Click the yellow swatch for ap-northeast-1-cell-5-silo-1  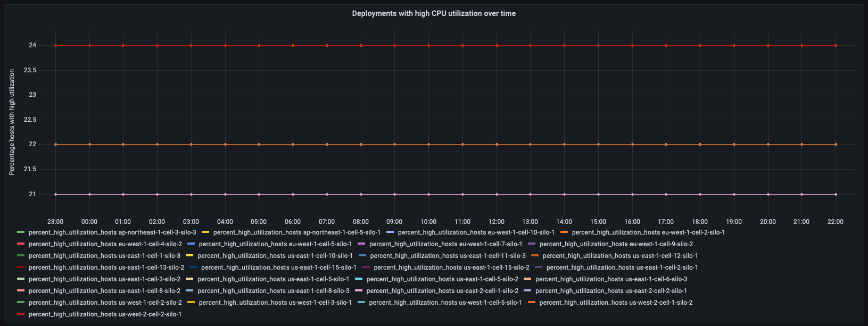point(205,232)
